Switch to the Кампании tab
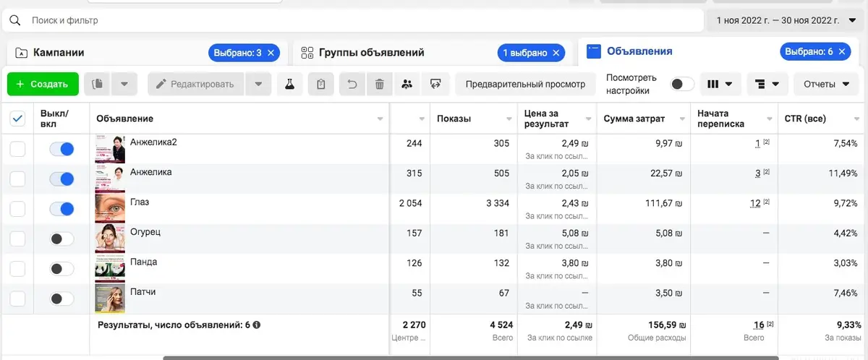868x360 pixels. tap(59, 52)
